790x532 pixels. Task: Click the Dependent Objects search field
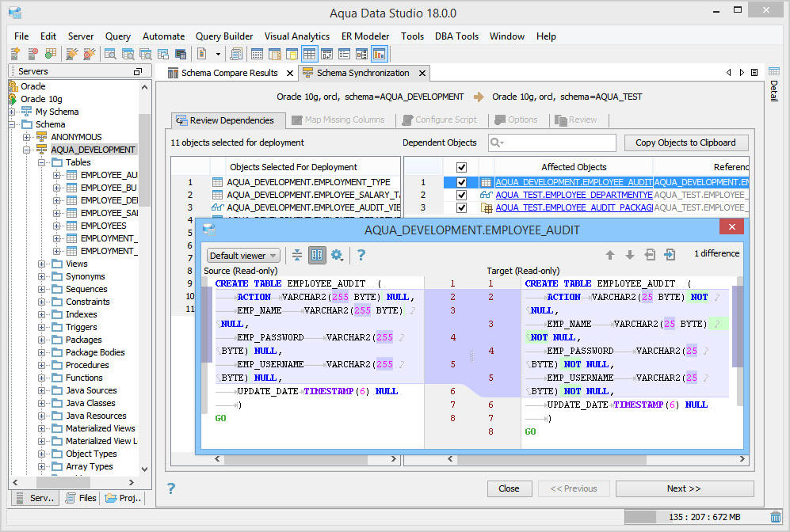click(x=559, y=142)
